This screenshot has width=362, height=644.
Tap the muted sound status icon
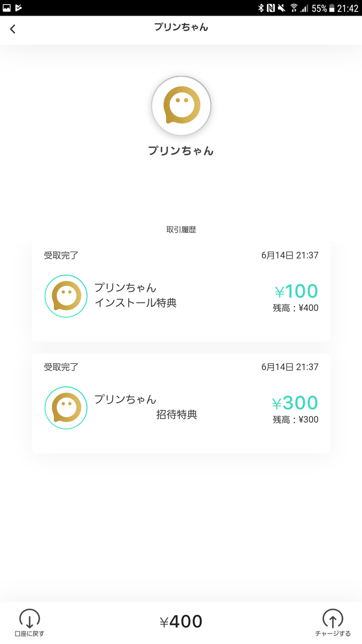[x=281, y=8]
